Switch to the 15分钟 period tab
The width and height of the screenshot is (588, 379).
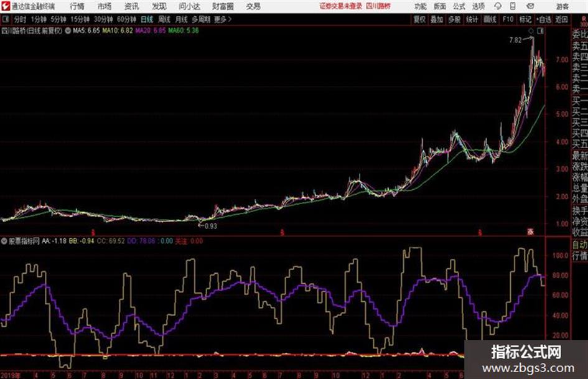coord(80,19)
